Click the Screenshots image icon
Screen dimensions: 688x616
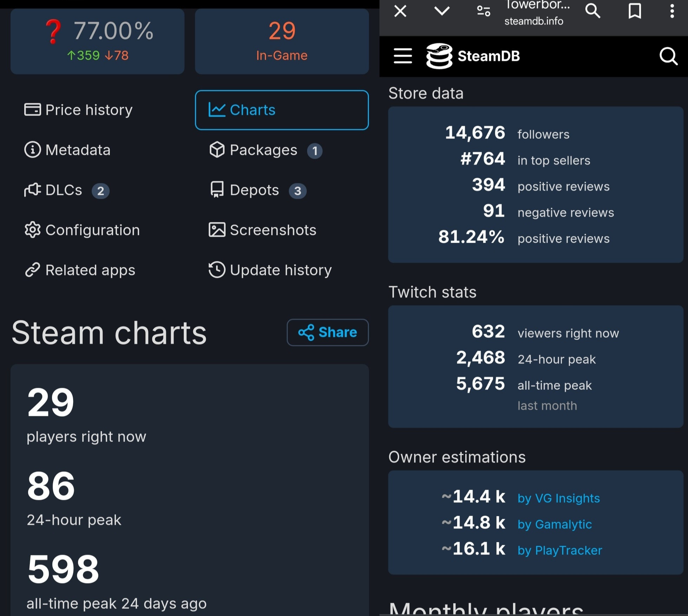(x=217, y=230)
